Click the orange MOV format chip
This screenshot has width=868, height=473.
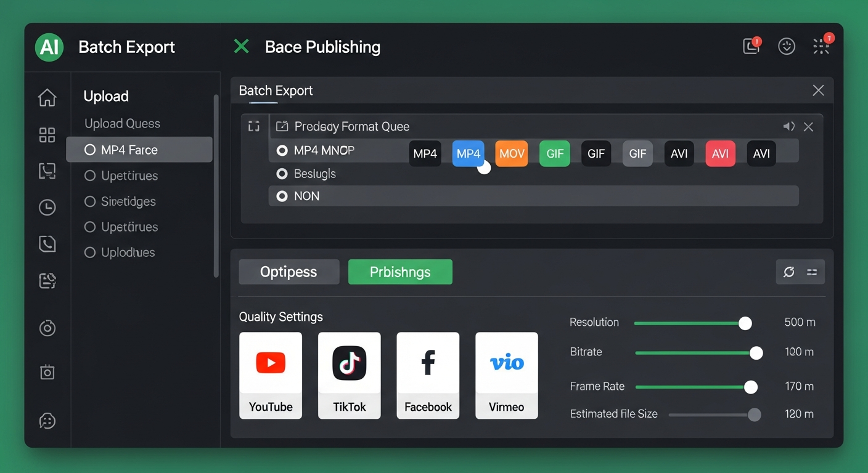(x=512, y=153)
